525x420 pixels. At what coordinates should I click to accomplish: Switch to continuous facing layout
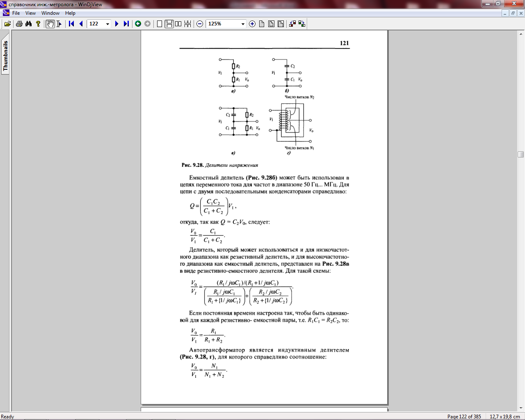point(188,24)
